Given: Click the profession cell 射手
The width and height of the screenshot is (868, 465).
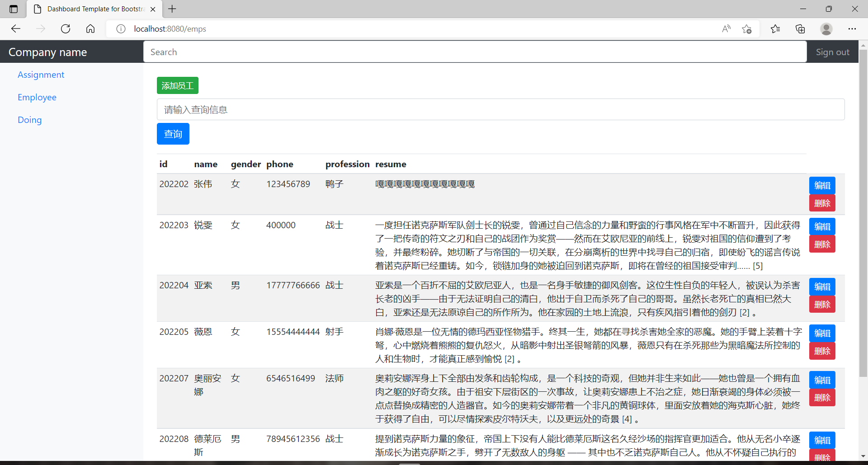Looking at the screenshot, I should (x=335, y=332).
